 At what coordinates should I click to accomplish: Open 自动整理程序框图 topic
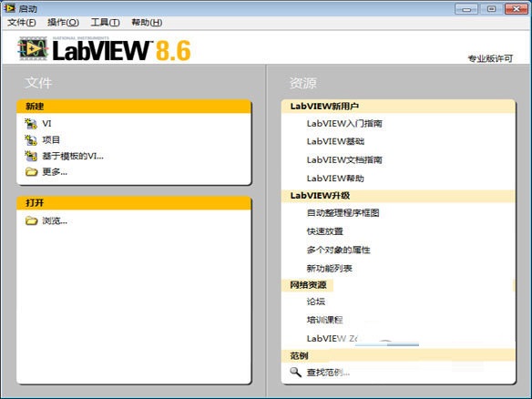pos(343,213)
